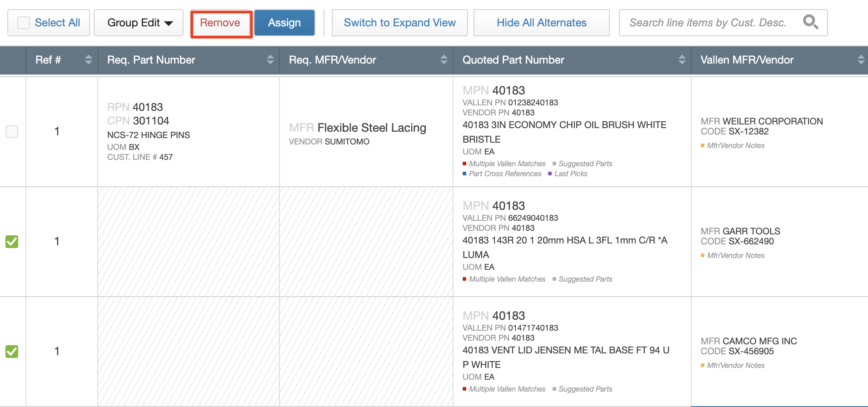Image resolution: width=868 pixels, height=407 pixels.
Task: Open Mfr/Vendor Notes for WEILER CORPORATION
Action: 735,146
